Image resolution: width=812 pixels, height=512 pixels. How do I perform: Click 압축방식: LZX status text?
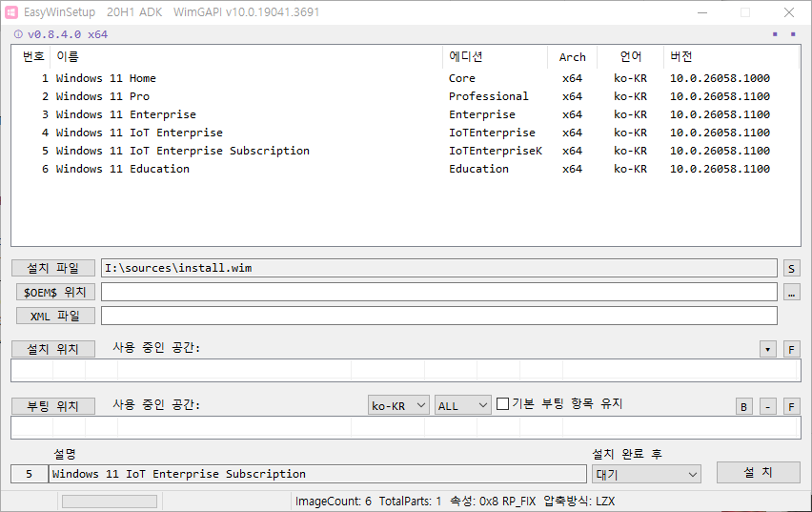coord(579,502)
